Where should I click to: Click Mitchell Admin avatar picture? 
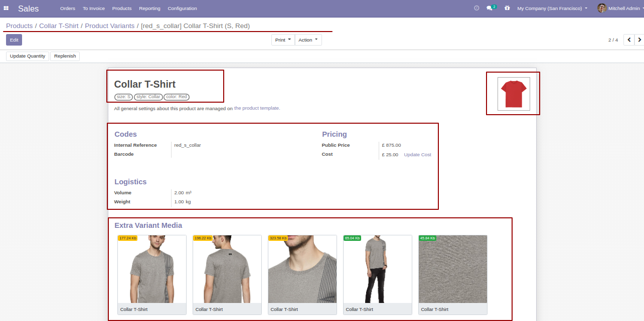point(602,8)
